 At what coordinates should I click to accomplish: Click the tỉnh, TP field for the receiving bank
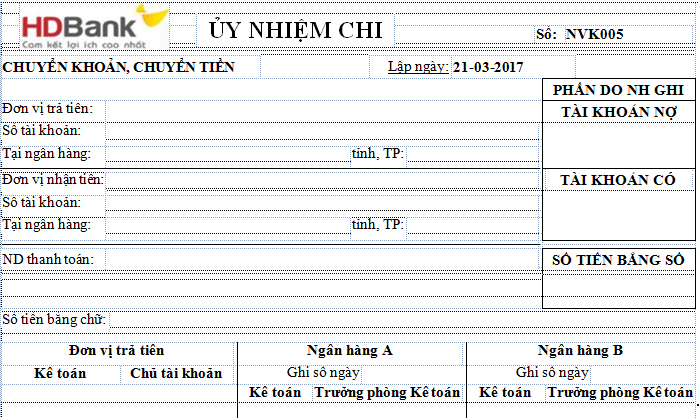pyautogui.click(x=472, y=225)
